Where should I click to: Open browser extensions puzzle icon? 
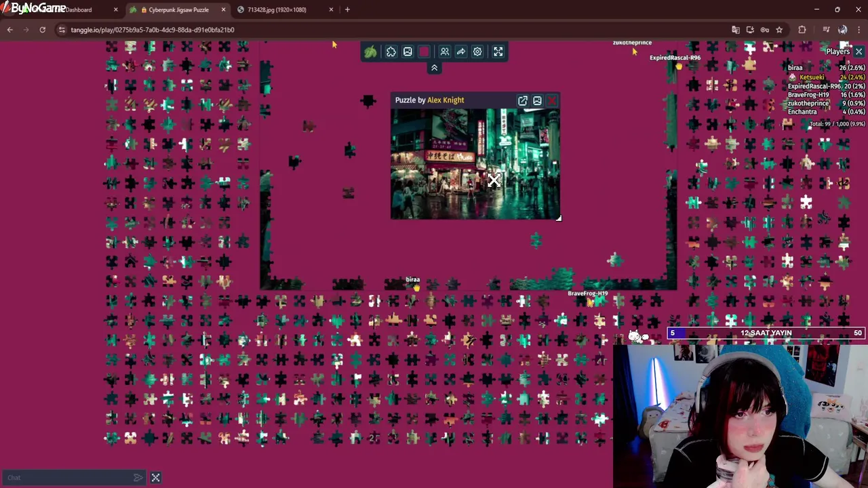pos(802,30)
